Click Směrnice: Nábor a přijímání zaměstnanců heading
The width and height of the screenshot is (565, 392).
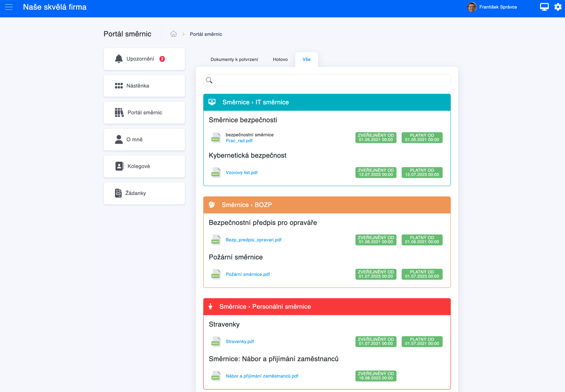(x=273, y=359)
